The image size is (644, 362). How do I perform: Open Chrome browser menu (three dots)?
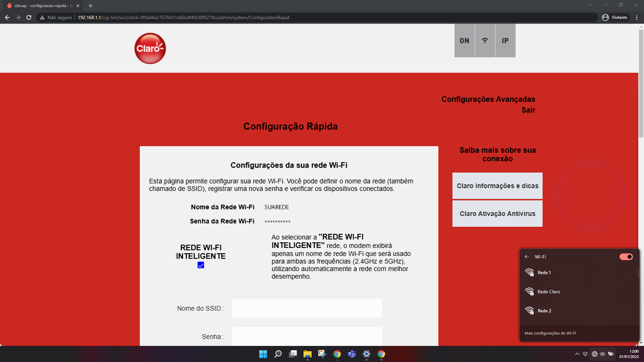(x=637, y=17)
